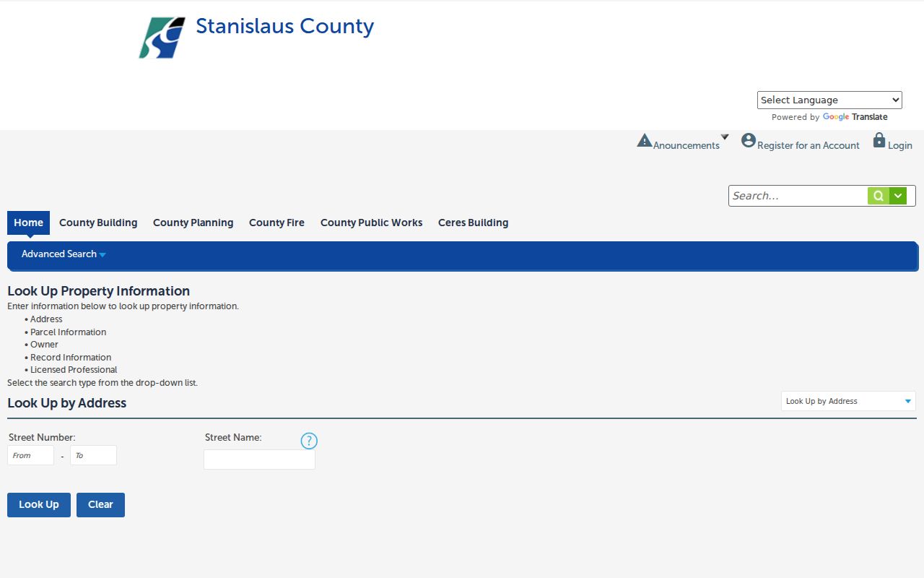Expand the search options green arrow
Screen dimensions: 924x578
pos(898,196)
